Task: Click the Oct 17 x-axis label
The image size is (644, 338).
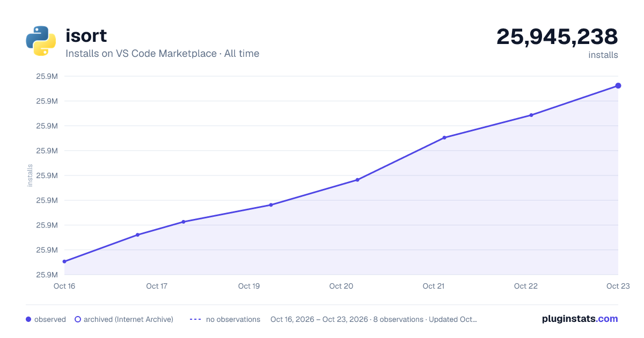Action: 157,286
